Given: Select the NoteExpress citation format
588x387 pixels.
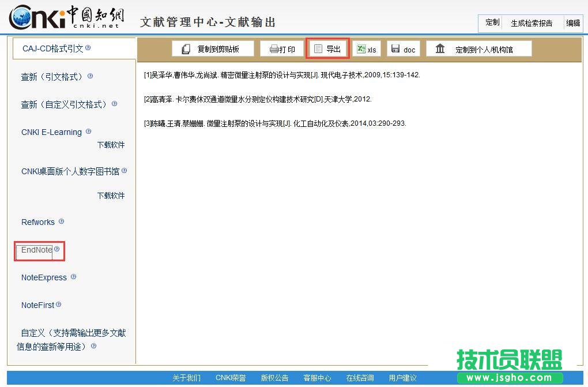Looking at the screenshot, I should (x=44, y=277).
